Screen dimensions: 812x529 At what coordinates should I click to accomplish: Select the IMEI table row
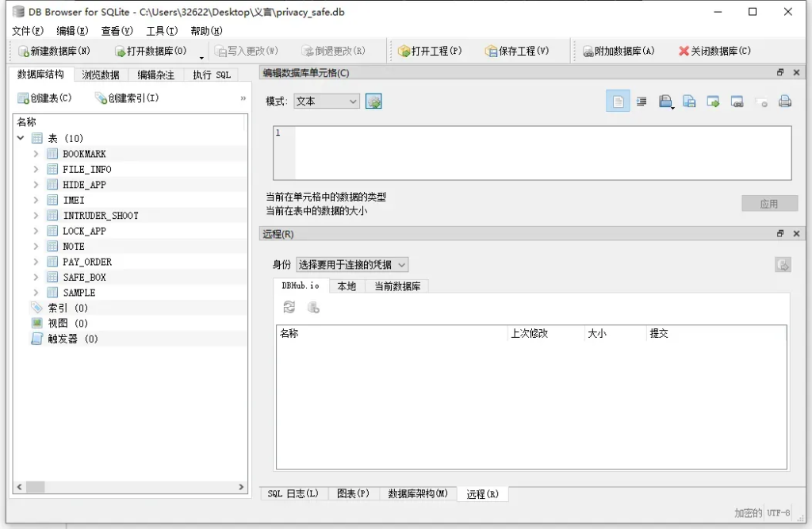tap(129, 200)
